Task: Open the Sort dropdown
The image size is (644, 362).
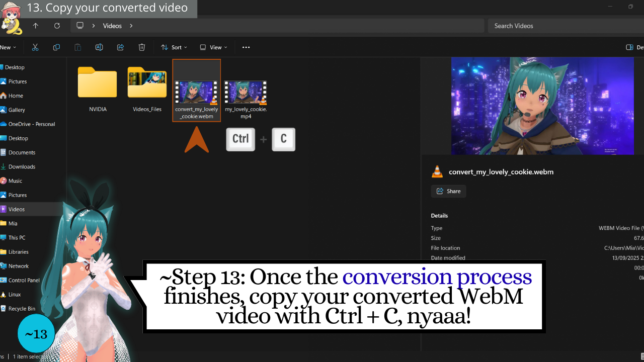Action: [x=174, y=47]
